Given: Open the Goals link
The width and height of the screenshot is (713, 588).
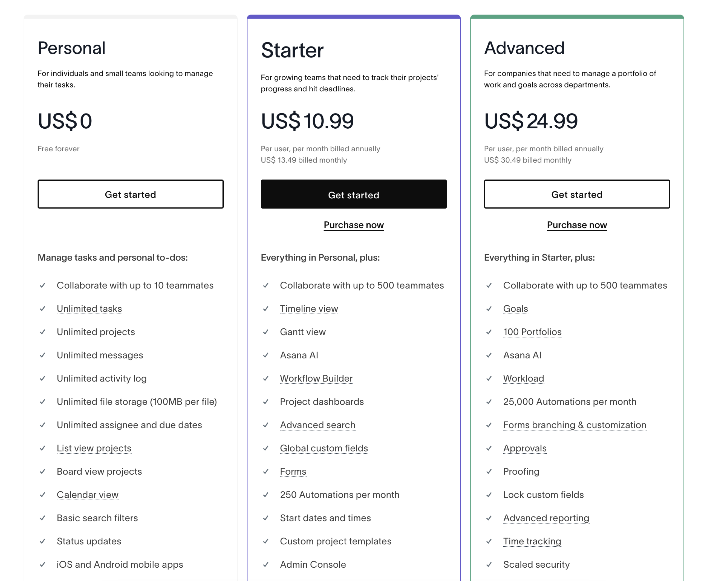Looking at the screenshot, I should pyautogui.click(x=515, y=309).
